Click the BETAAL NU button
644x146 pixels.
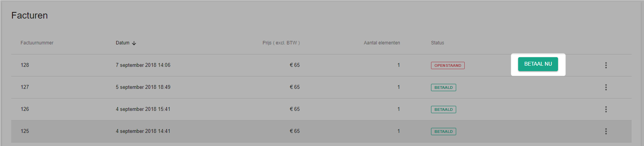click(538, 64)
